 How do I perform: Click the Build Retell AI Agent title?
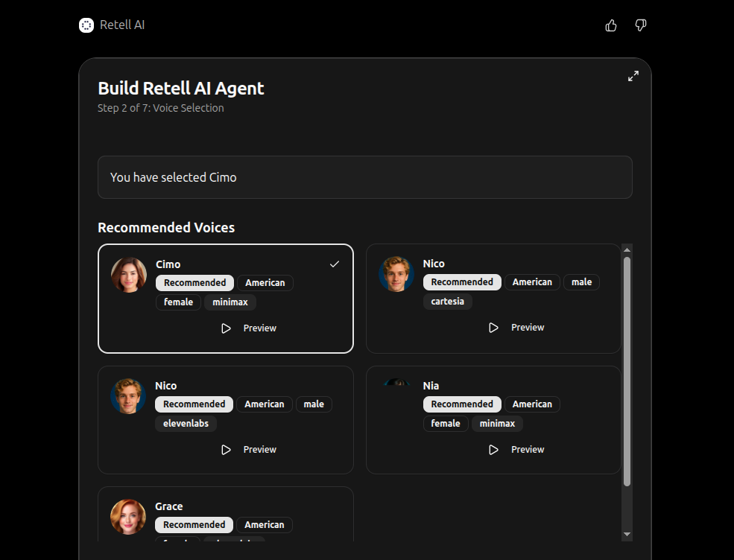tap(180, 89)
